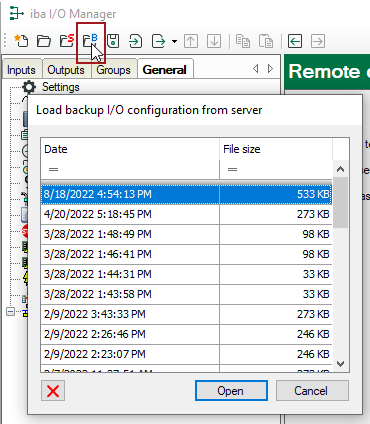Click the backup list scrollbar down arrow
Screen dimensions: 370x424
(341, 364)
